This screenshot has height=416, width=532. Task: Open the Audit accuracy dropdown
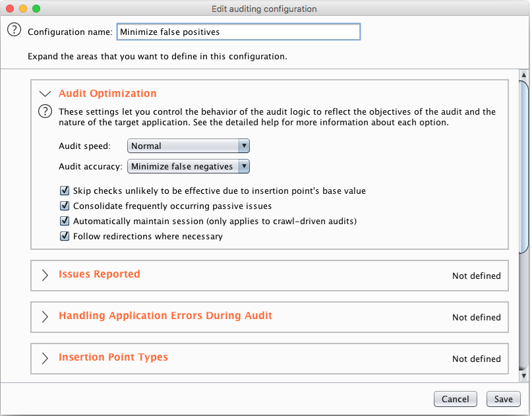click(189, 166)
